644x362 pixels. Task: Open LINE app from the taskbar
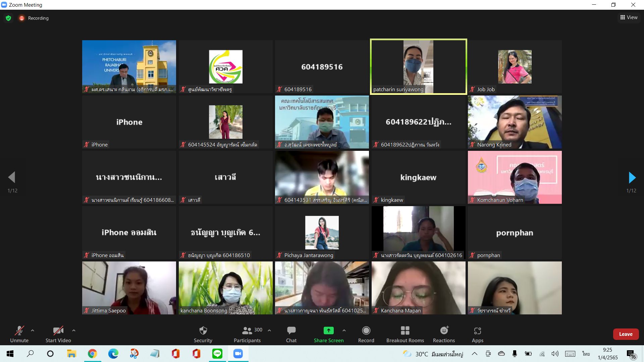[x=217, y=354]
